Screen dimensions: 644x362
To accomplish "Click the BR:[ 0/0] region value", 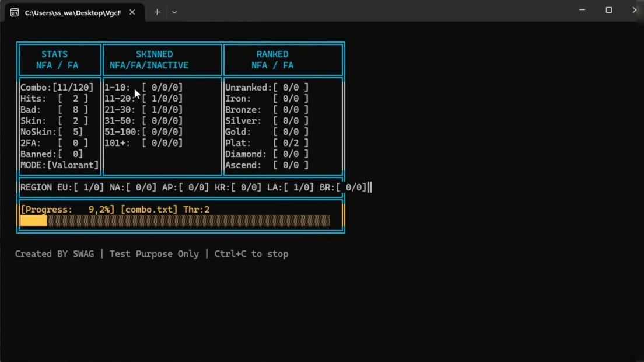I will (x=344, y=187).
